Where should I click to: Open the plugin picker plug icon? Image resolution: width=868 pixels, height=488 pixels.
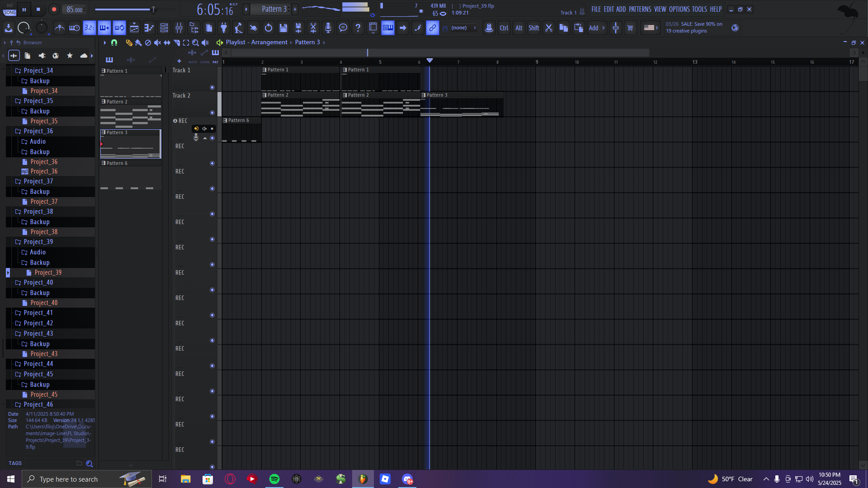[224, 28]
